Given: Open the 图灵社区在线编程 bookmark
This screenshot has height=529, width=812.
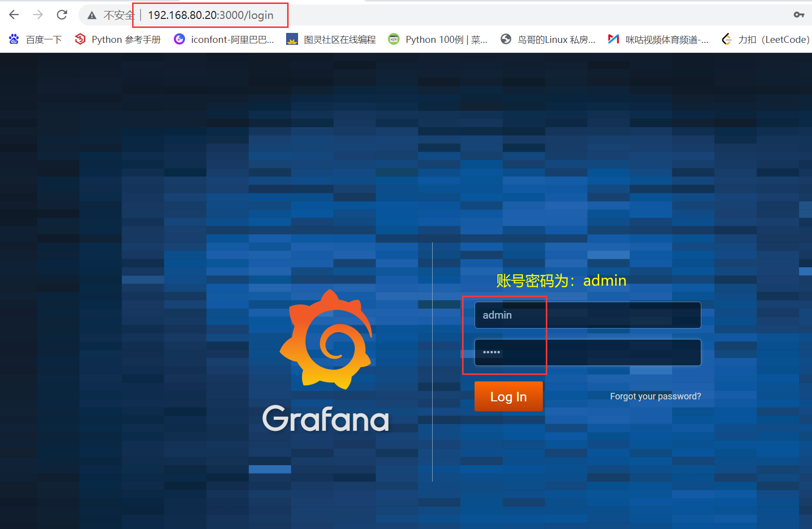Looking at the screenshot, I should [331, 39].
